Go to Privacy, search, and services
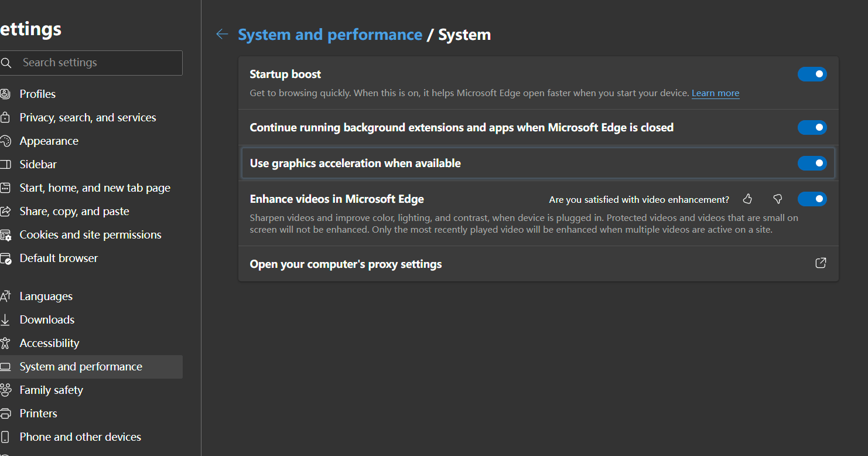 [88, 118]
